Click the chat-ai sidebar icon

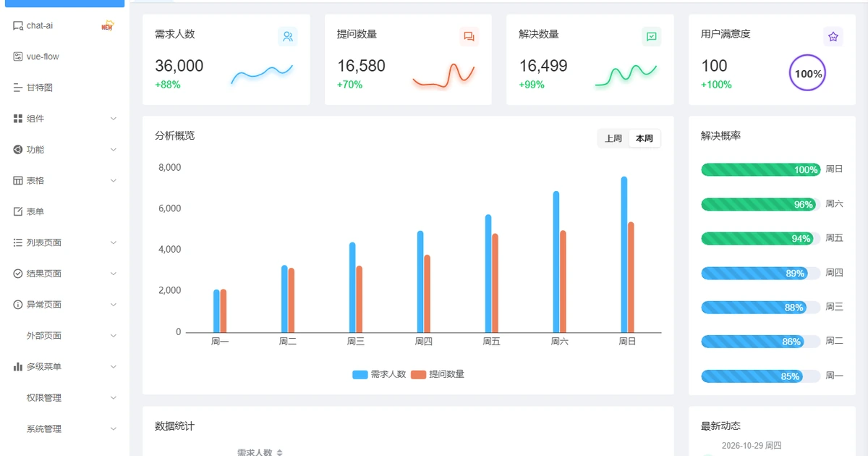18,25
